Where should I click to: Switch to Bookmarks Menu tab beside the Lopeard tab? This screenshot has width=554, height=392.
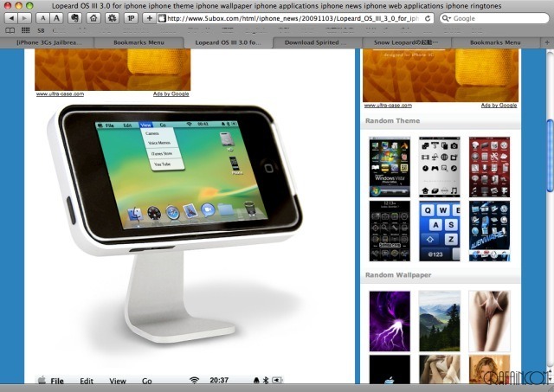(x=138, y=42)
